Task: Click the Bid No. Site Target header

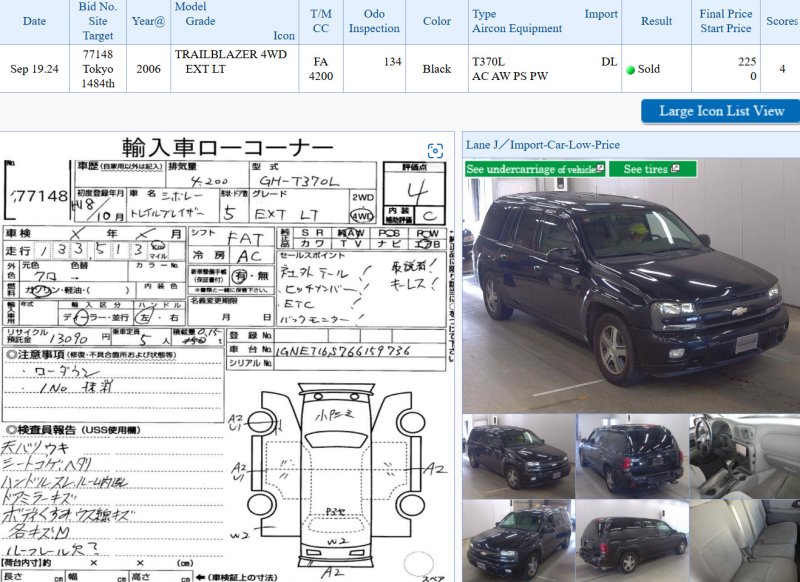Action: click(x=98, y=21)
